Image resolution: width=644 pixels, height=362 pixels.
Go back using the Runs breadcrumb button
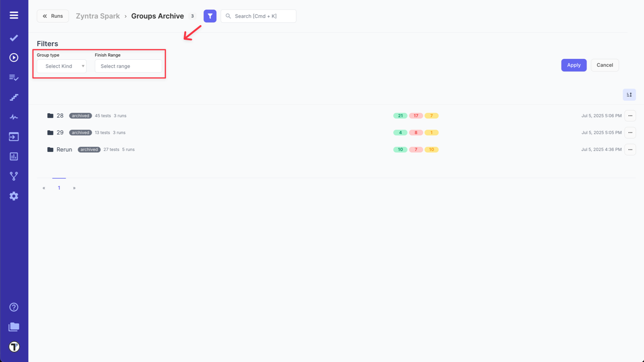(52, 16)
